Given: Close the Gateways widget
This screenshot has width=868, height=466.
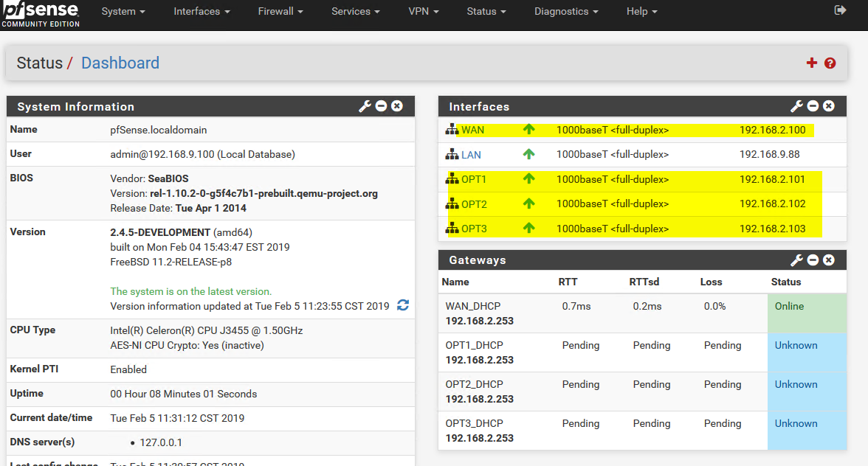Looking at the screenshot, I should (829, 260).
